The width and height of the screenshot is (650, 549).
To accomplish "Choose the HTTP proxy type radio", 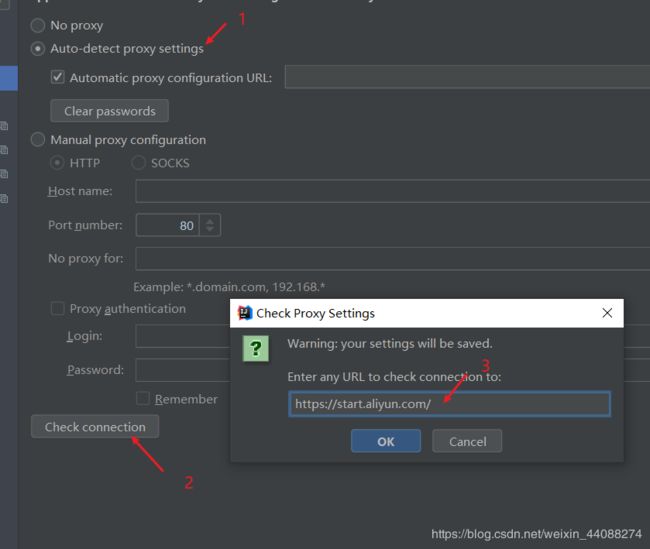I will (57, 163).
